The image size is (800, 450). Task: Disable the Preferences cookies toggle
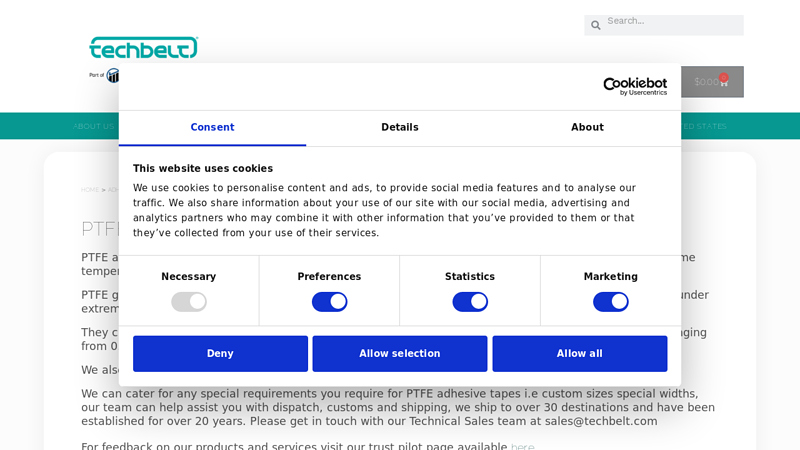330,302
